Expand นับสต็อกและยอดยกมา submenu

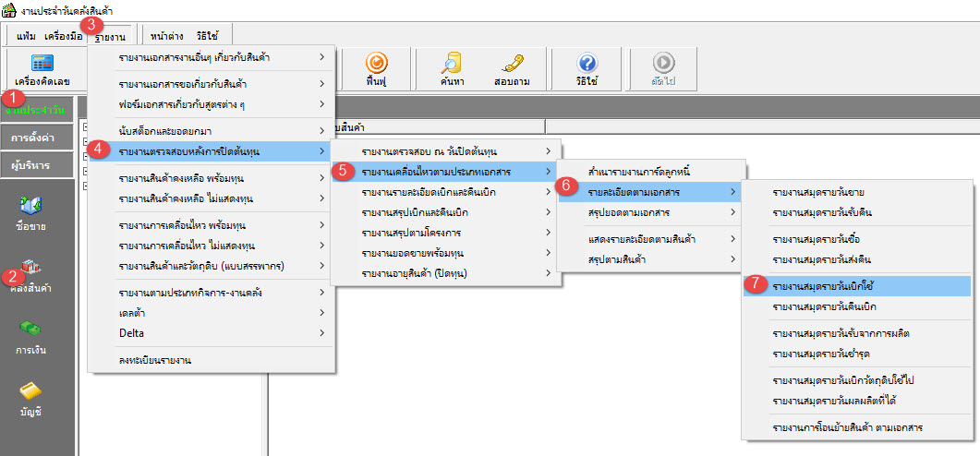click(212, 130)
